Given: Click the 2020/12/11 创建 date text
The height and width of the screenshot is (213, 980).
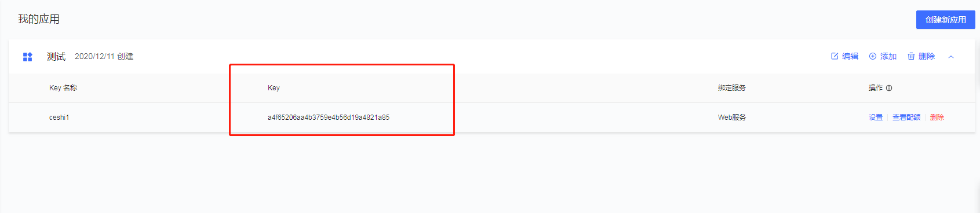Looking at the screenshot, I should click(104, 56).
